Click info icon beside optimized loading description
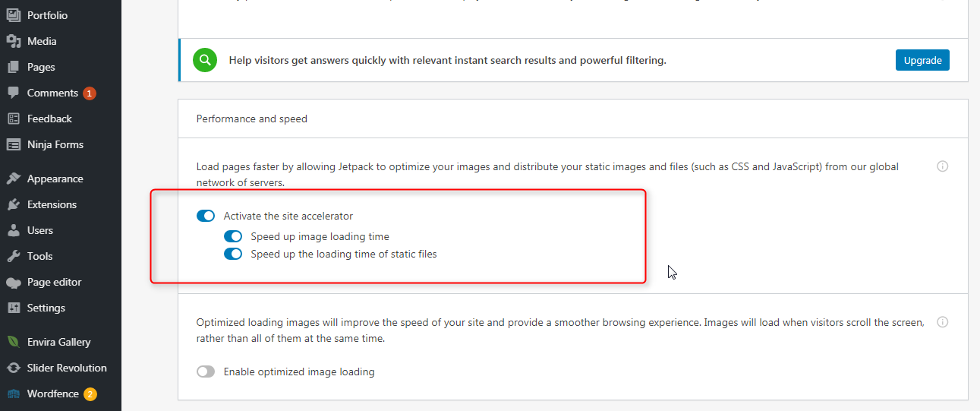The image size is (980, 411). pos(943,322)
